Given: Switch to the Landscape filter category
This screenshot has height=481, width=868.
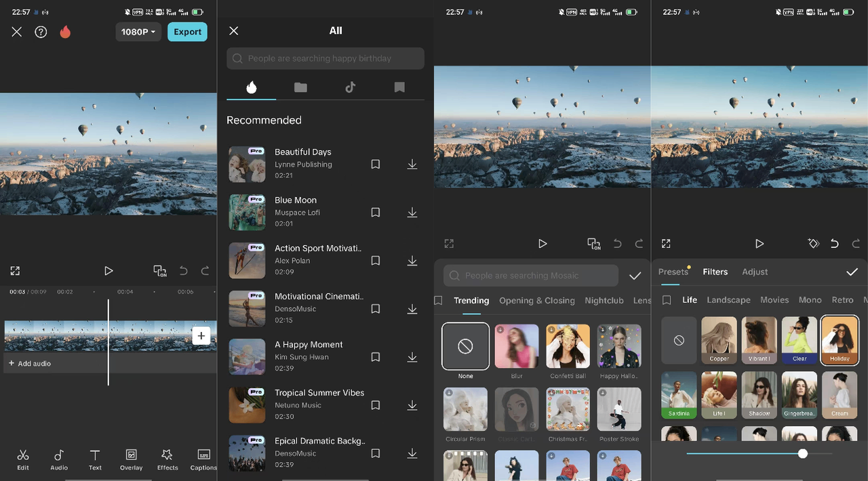Looking at the screenshot, I should click(x=728, y=299).
